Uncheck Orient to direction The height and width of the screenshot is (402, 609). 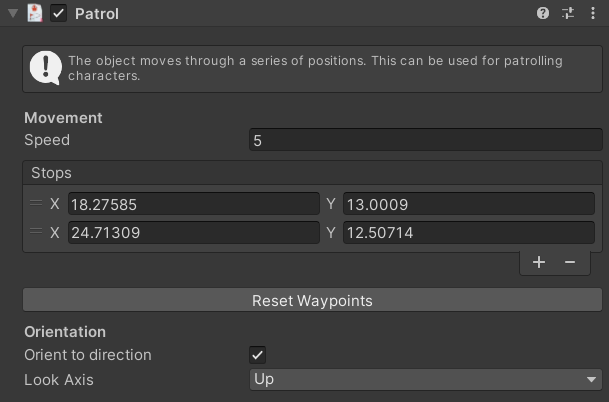(258, 355)
